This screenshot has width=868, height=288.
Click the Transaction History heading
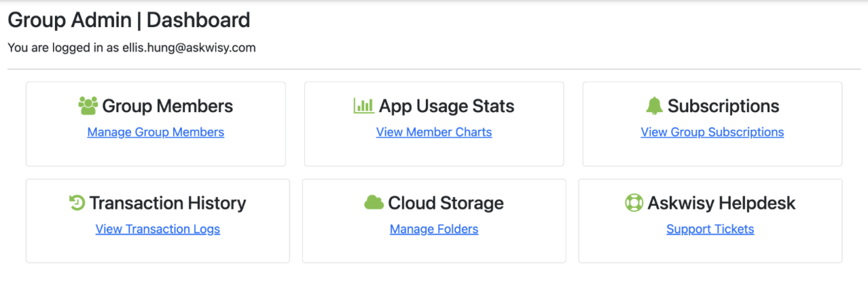pos(168,203)
